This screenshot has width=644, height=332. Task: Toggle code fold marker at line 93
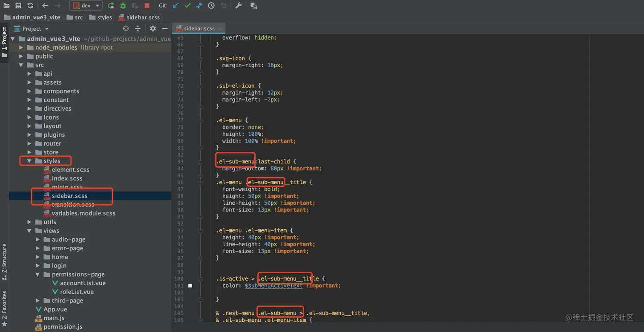200,230
